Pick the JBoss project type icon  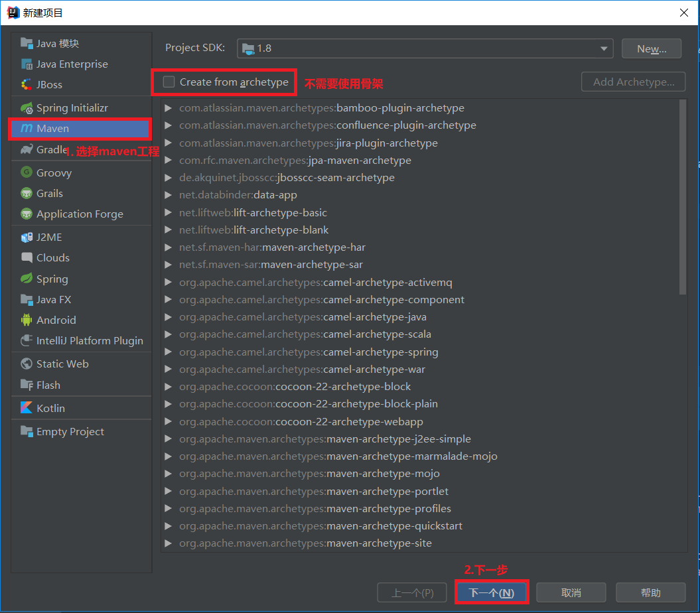click(x=27, y=84)
